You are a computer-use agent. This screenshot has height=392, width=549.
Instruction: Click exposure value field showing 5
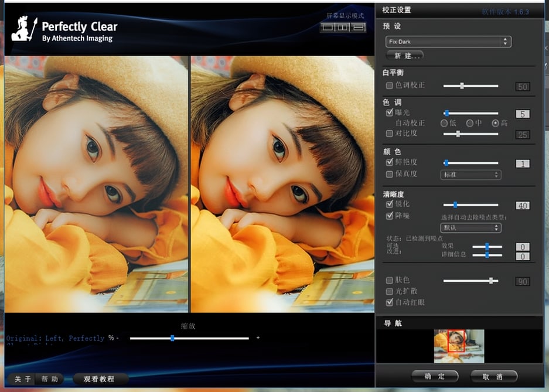click(523, 114)
